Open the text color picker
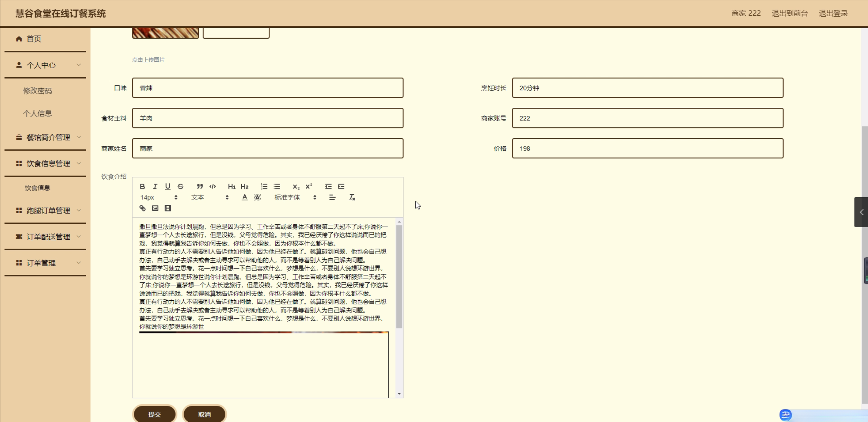Viewport: 868px width, 422px height. point(245,197)
